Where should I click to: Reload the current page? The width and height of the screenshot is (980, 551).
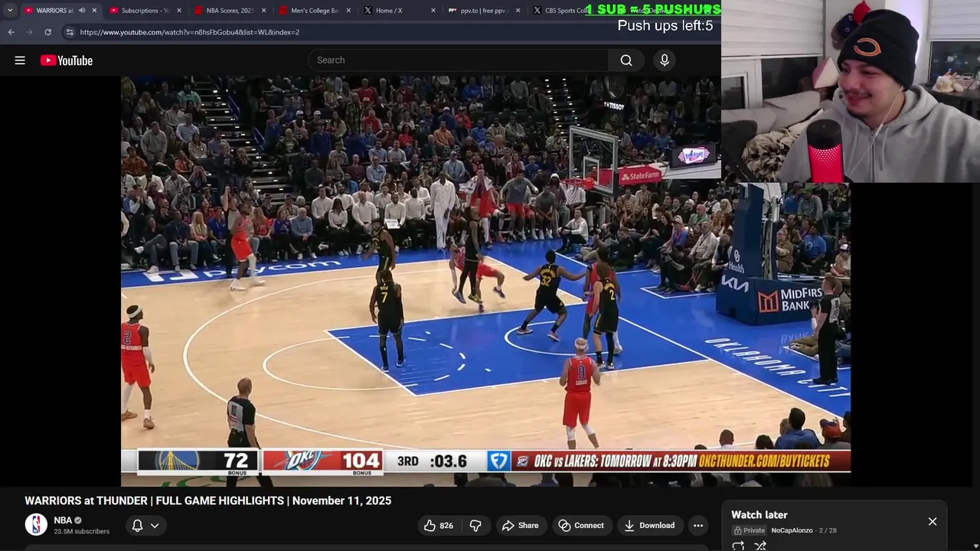(x=47, y=32)
